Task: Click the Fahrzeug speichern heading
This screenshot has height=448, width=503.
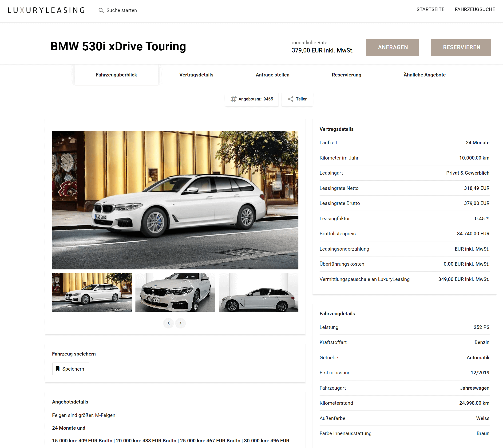Action: coord(74,354)
